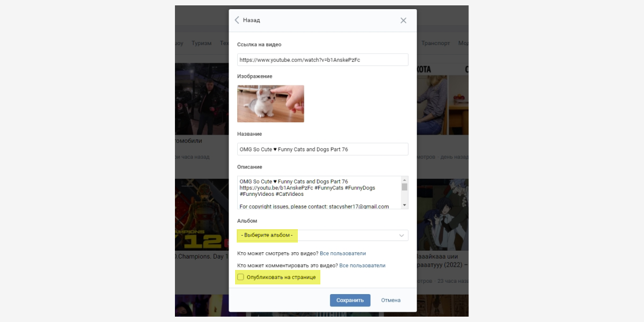Change who can comment: Все пользователи
The width and height of the screenshot is (644, 322).
[362, 266]
